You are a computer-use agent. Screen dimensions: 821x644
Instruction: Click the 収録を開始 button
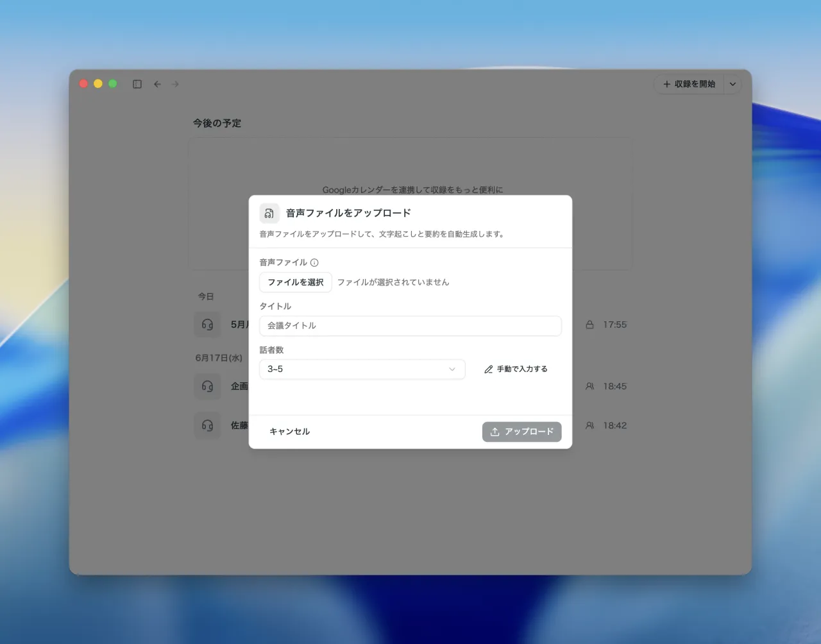click(x=689, y=84)
